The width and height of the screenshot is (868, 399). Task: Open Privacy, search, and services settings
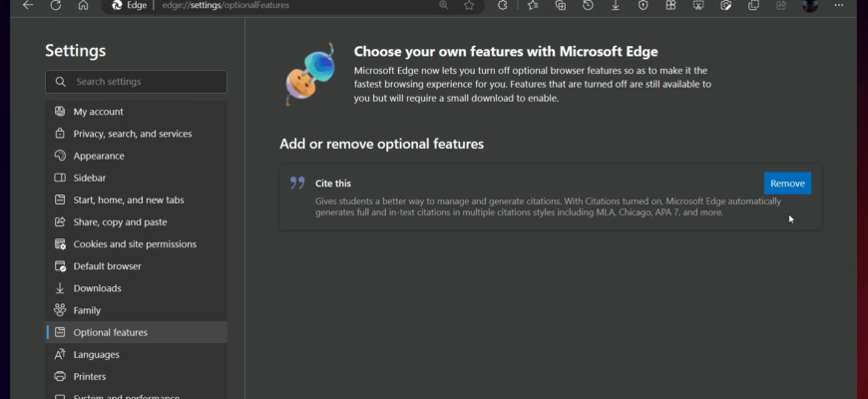pyautogui.click(x=133, y=134)
